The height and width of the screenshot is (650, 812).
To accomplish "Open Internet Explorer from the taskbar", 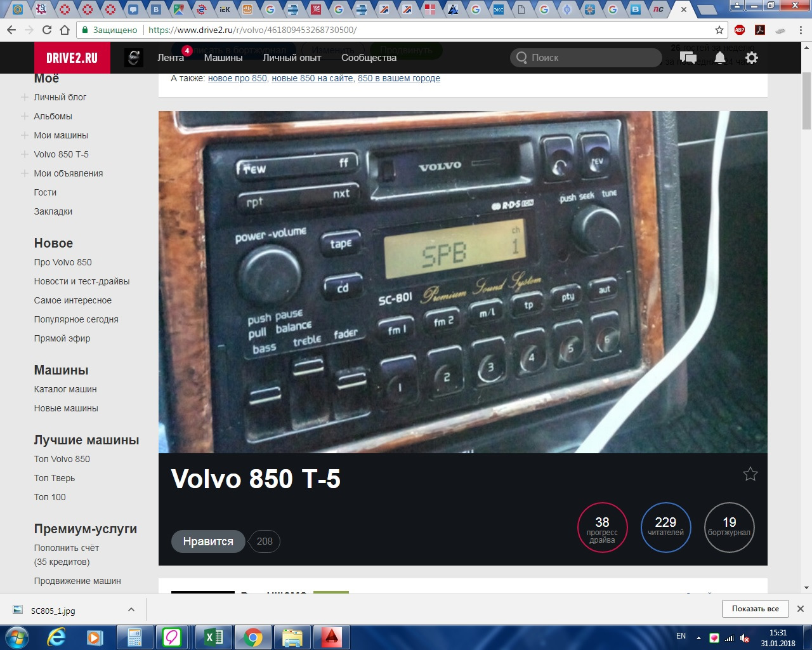I will [x=56, y=637].
